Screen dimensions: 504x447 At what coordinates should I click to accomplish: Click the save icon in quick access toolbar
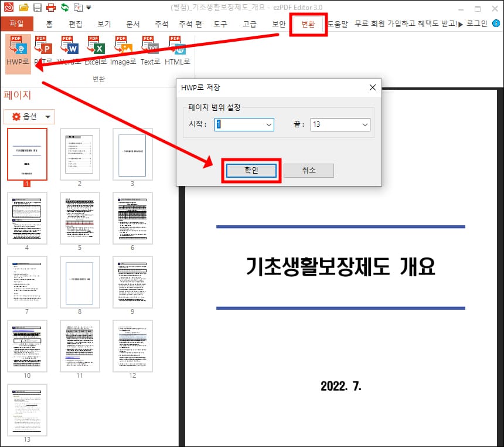point(36,7)
